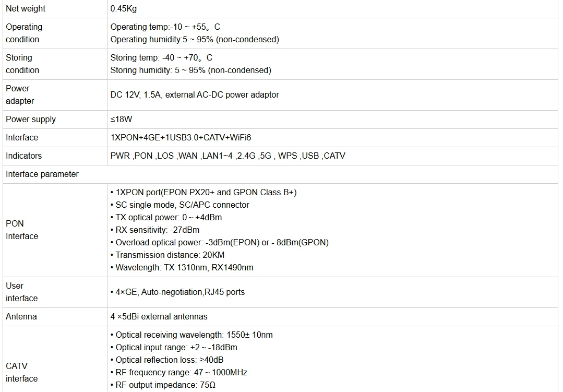Select the 0.45Kg weight value
The image size is (563, 392).
click(124, 9)
